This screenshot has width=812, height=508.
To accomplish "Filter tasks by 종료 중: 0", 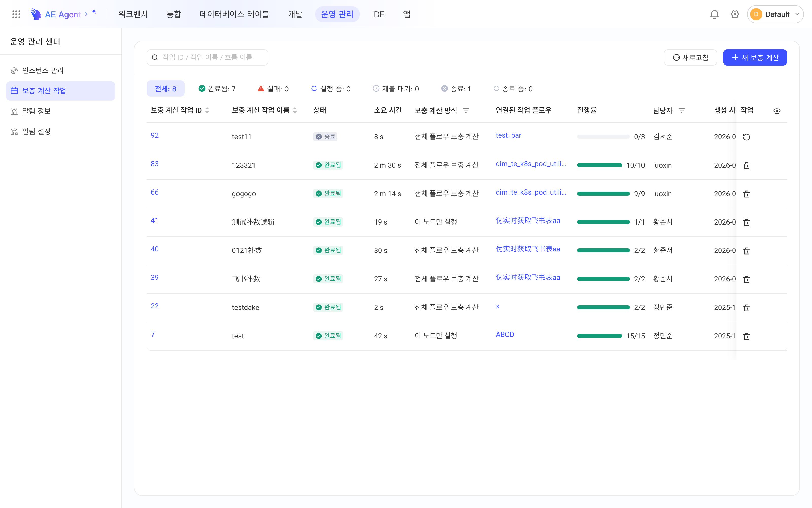I will click(513, 89).
